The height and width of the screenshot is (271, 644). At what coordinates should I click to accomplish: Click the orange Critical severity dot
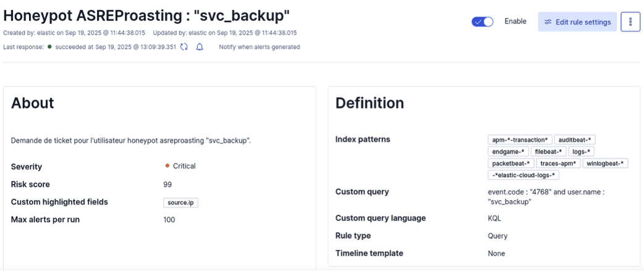coord(167,166)
